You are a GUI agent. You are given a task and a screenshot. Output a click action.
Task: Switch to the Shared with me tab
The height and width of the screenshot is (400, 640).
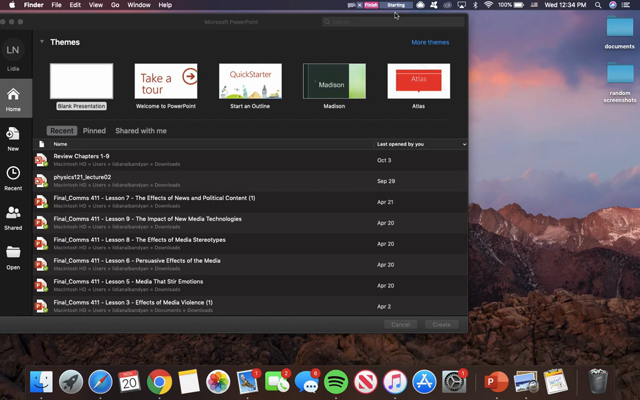point(141,131)
